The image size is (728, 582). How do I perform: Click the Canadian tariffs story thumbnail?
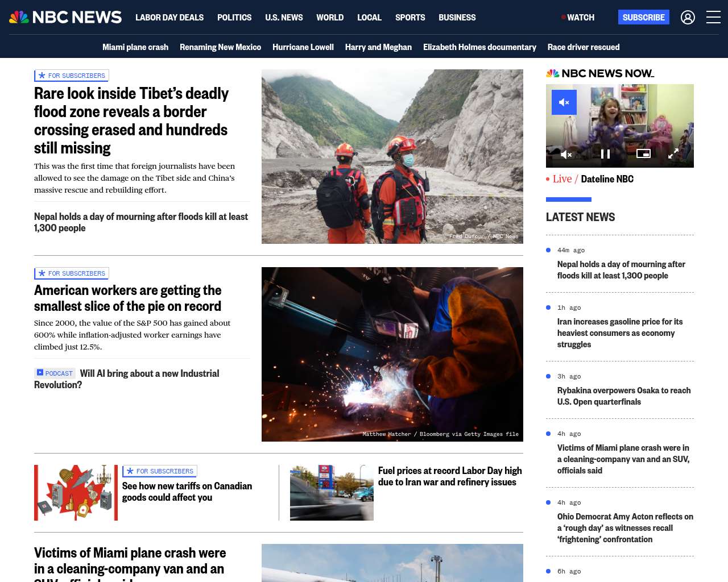click(x=76, y=493)
